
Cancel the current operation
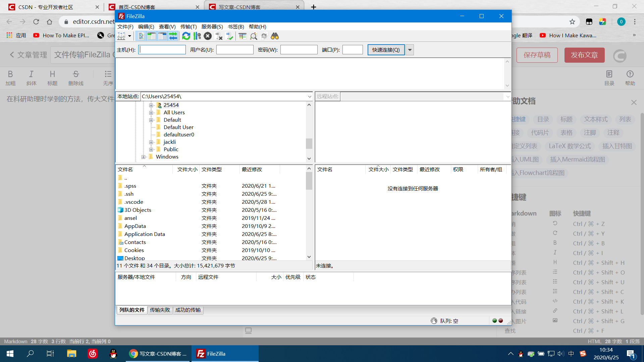click(x=208, y=36)
